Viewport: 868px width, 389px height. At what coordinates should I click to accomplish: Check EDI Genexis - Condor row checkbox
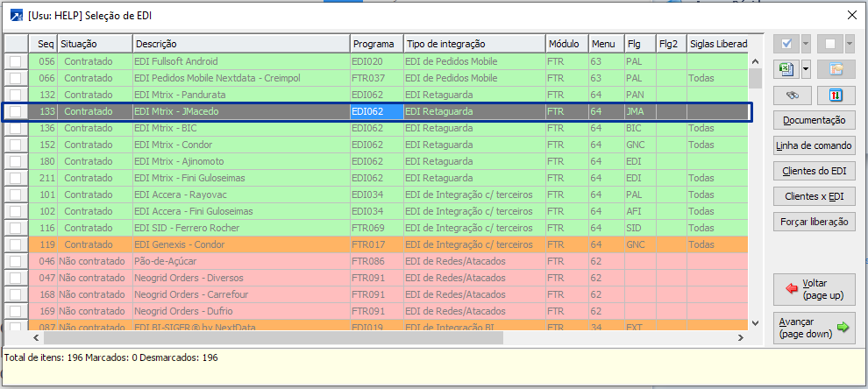coord(16,244)
